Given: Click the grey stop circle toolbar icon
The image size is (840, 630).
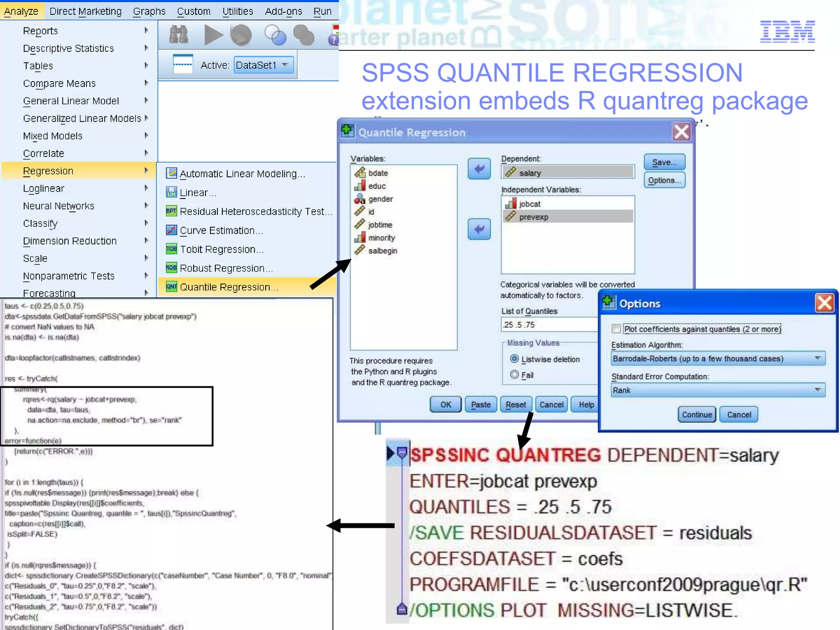Looking at the screenshot, I should [x=241, y=35].
